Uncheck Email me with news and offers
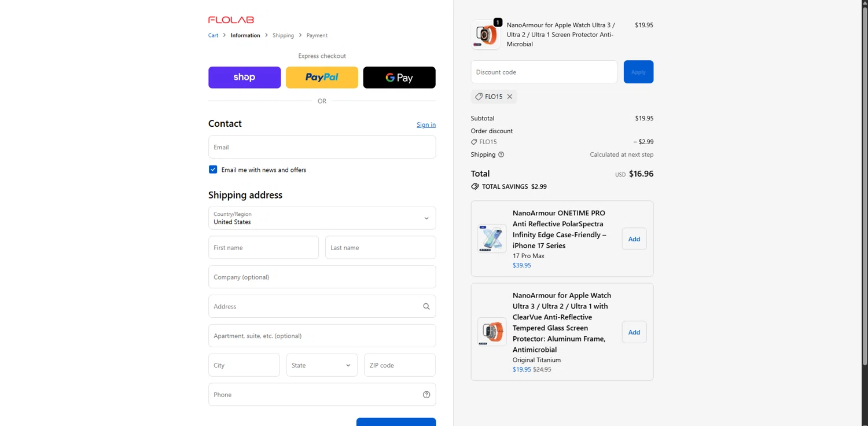This screenshot has height=426, width=868. (x=213, y=170)
